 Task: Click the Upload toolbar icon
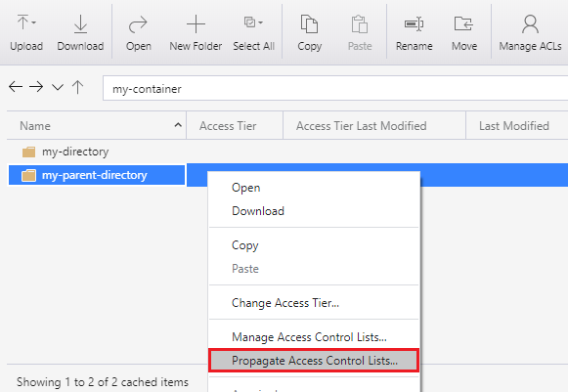tap(22, 22)
